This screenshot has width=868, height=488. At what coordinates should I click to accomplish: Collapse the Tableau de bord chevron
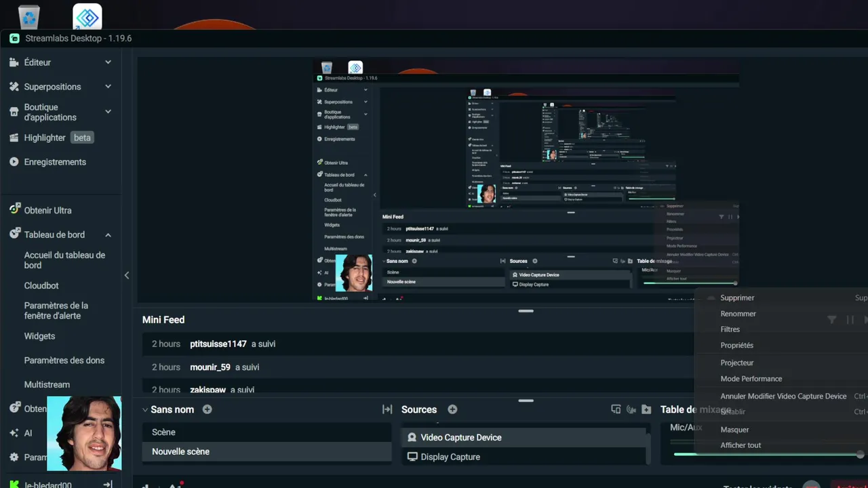(x=108, y=235)
